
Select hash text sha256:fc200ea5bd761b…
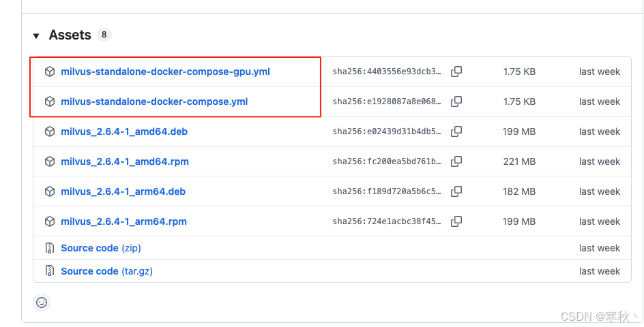pyautogui.click(x=387, y=161)
